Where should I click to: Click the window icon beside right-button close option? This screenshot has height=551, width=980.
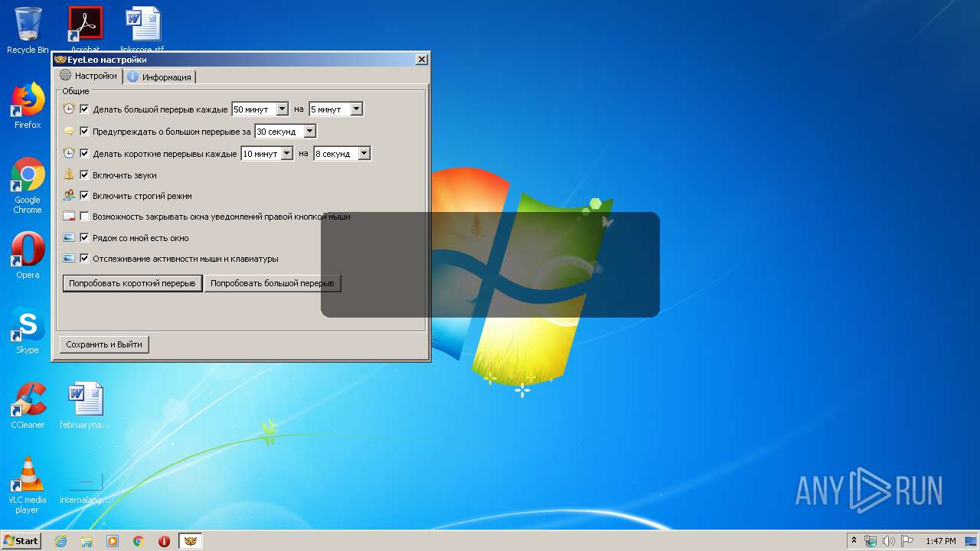pyautogui.click(x=69, y=217)
